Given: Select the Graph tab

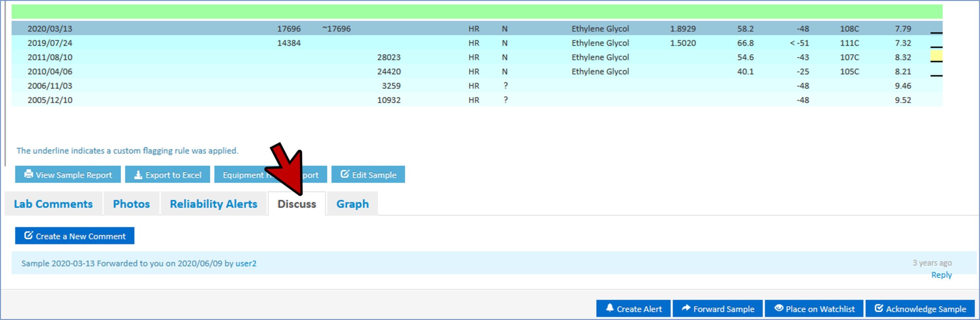Looking at the screenshot, I should 352,204.
